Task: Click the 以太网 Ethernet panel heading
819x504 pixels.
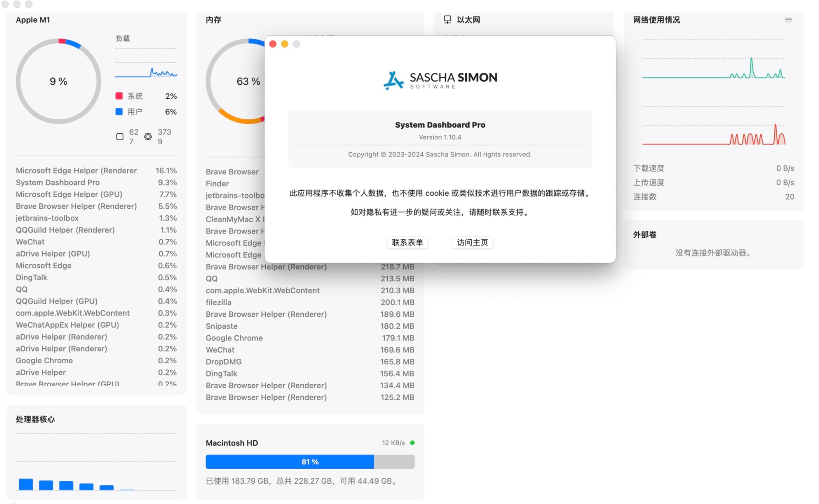Action: pos(468,20)
